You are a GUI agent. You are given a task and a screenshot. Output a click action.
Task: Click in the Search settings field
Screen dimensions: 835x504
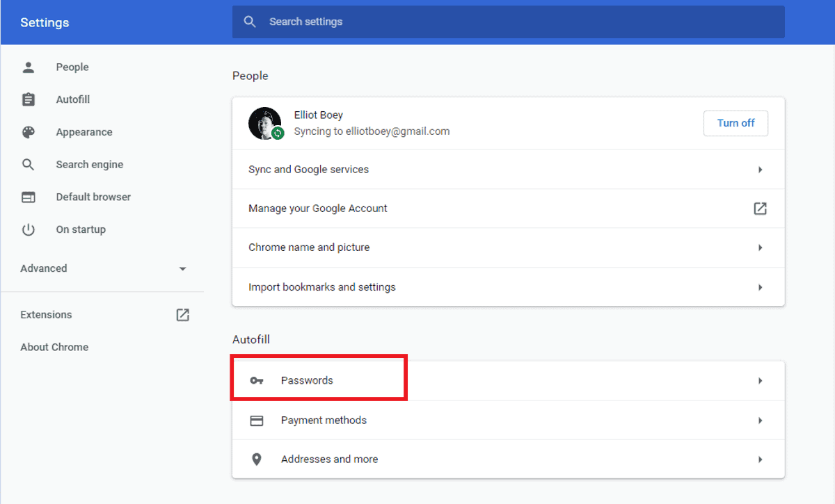pyautogui.click(x=508, y=22)
